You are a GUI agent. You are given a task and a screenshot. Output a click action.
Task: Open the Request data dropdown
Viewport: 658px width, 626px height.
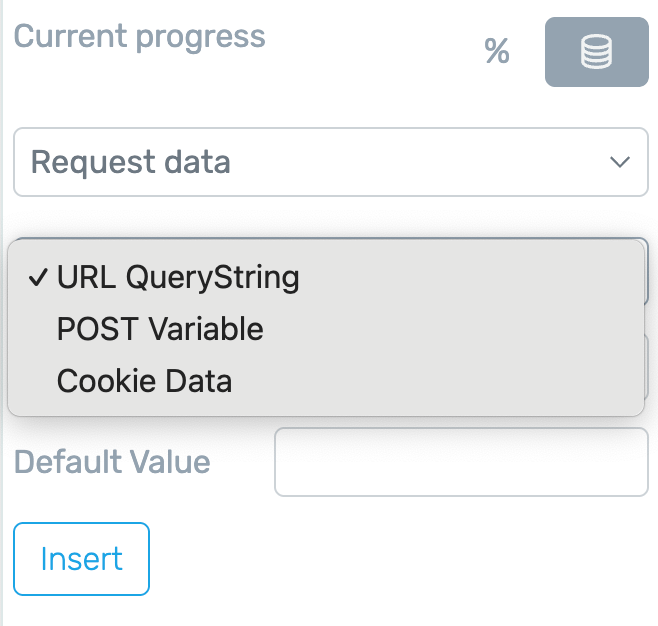coord(331,162)
